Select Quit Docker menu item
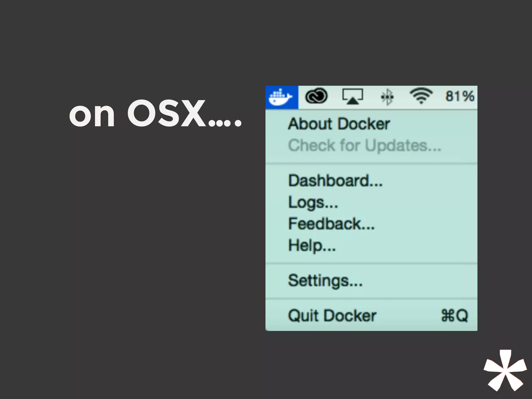Image resolution: width=532 pixels, height=399 pixels. [371, 316]
